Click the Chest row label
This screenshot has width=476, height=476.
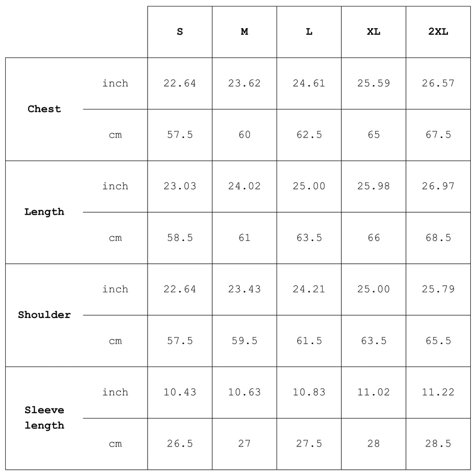coord(44,109)
